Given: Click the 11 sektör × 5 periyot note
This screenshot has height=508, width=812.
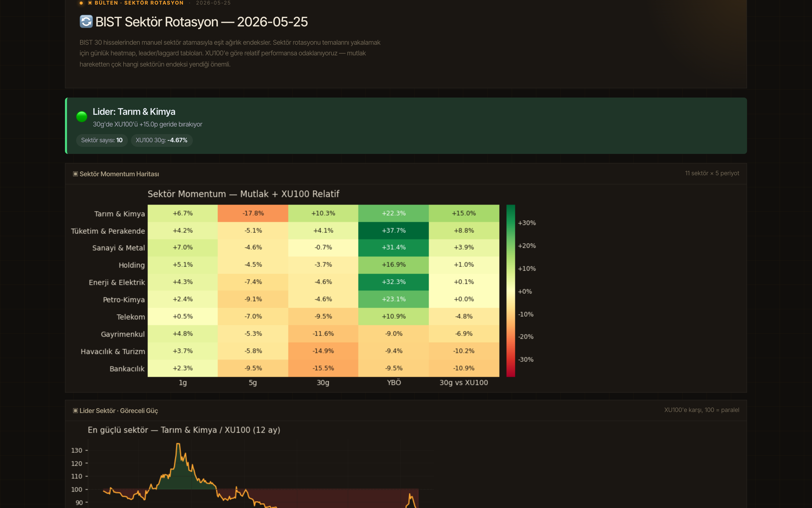Looking at the screenshot, I should [x=712, y=173].
